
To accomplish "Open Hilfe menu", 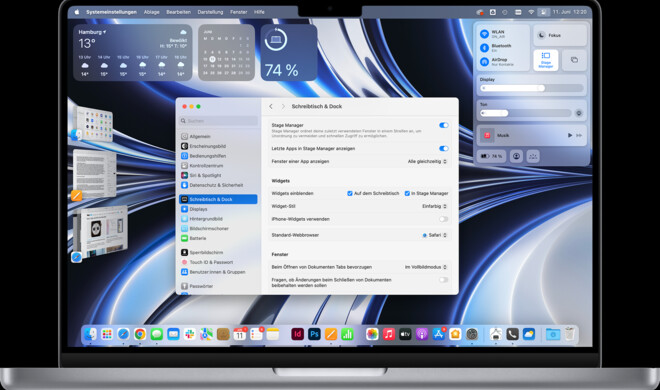I will pos(259,12).
